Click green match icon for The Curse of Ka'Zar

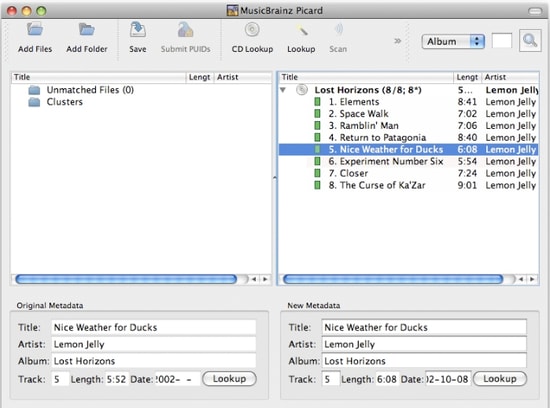pyautogui.click(x=317, y=186)
